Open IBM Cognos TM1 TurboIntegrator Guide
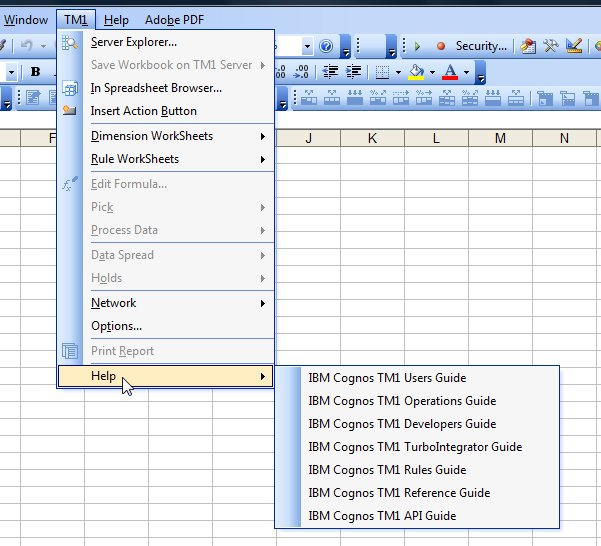 click(417, 447)
